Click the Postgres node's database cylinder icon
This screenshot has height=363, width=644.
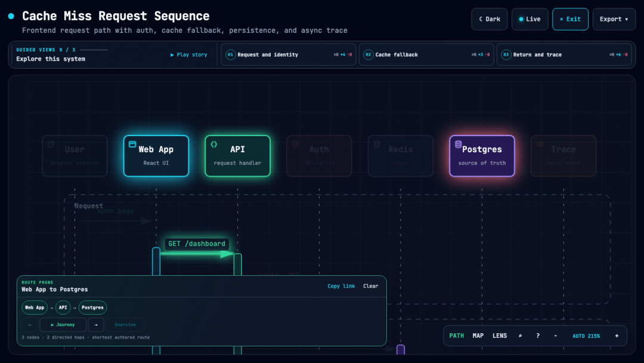459,144
